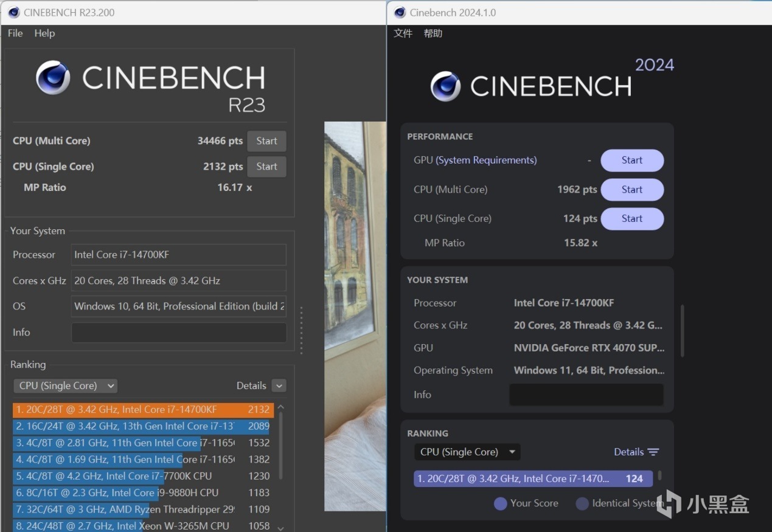Click the Cinebench R23 title bar app icon
The height and width of the screenshot is (532, 772).
tap(14, 12)
